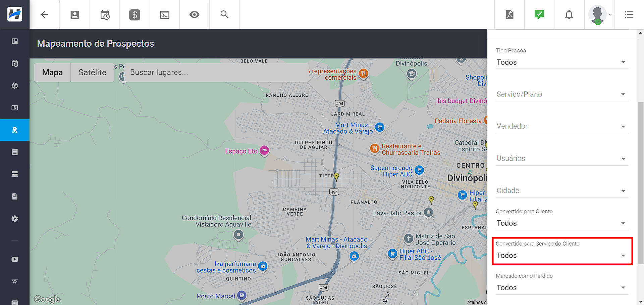Switch map to Mapa view
Image resolution: width=644 pixels, height=305 pixels.
pyautogui.click(x=52, y=72)
